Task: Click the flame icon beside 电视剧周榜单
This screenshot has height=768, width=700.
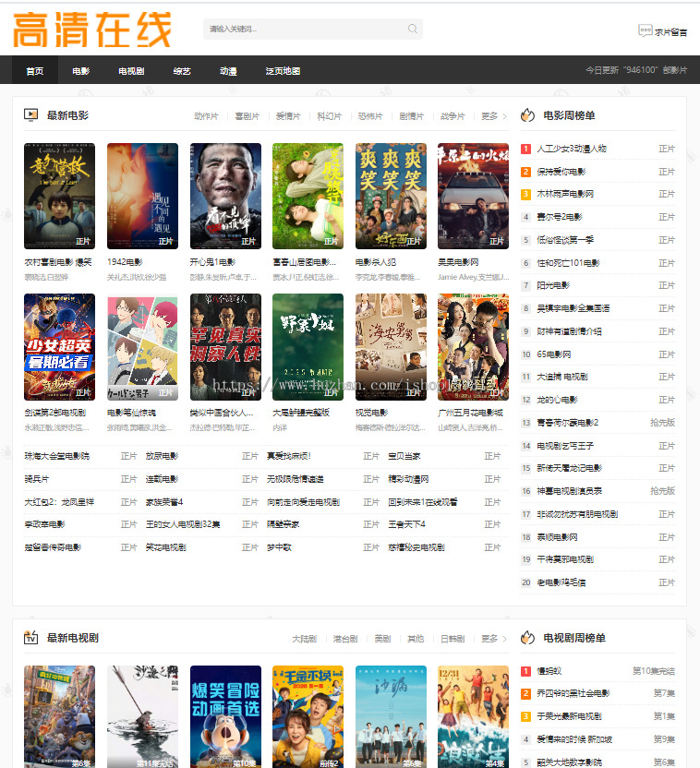Action: 527,638
